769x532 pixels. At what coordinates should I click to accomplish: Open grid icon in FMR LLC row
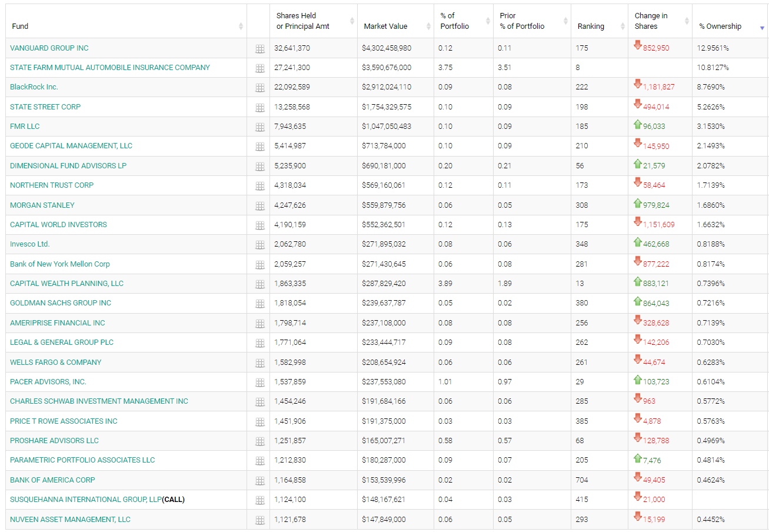(259, 127)
